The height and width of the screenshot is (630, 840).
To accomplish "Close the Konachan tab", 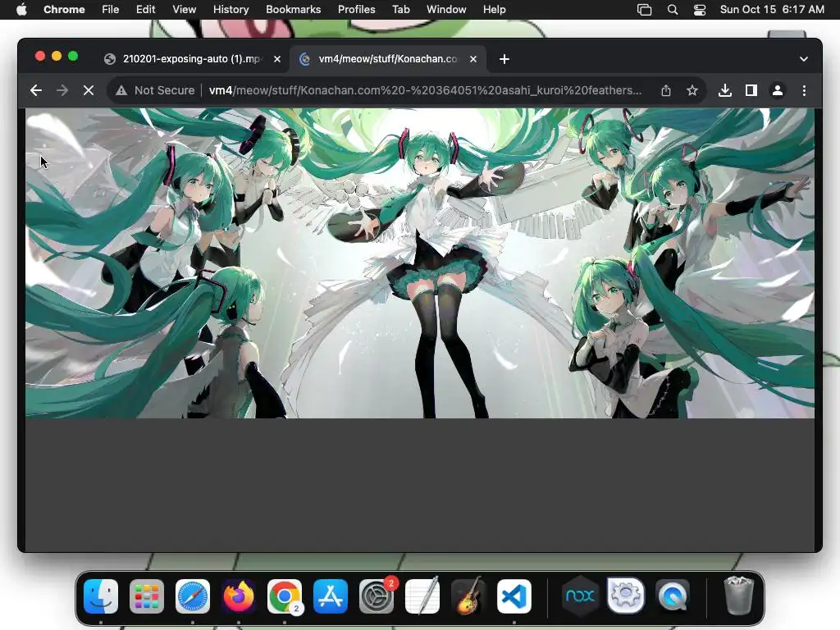I will tap(473, 59).
